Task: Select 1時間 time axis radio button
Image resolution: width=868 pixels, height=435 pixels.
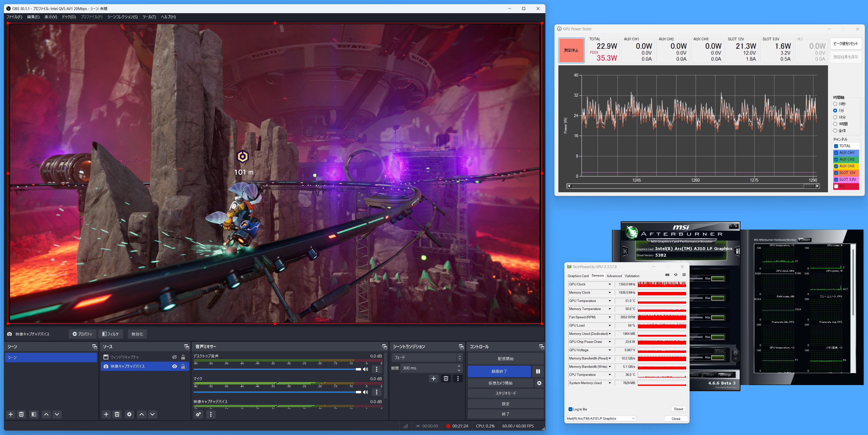Action: coord(835,124)
